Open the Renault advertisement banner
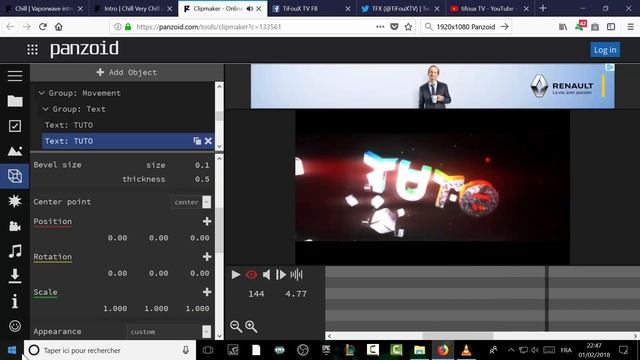The height and width of the screenshot is (360, 640). pos(433,86)
